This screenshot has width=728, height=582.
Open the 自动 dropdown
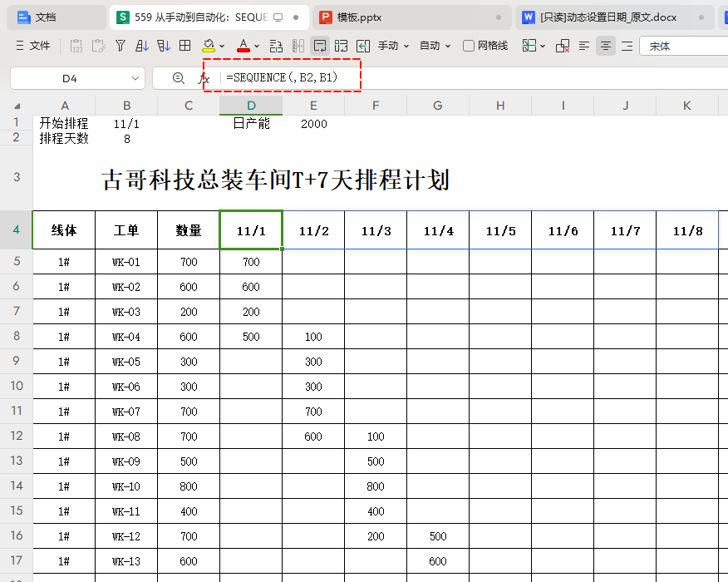[435, 46]
